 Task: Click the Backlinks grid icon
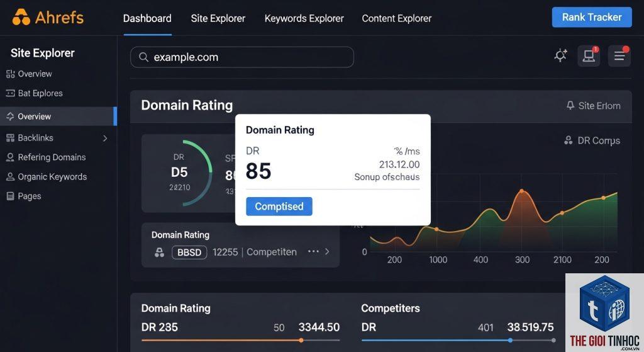[x=10, y=138]
